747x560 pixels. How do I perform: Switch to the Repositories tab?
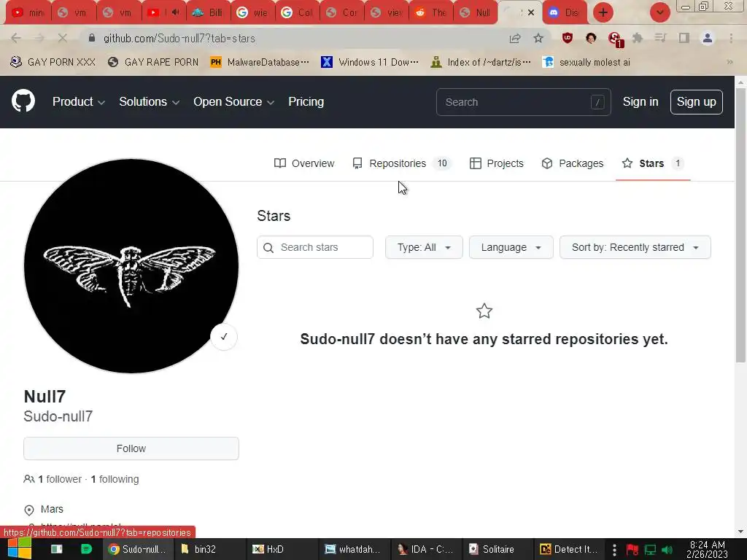pyautogui.click(x=401, y=163)
